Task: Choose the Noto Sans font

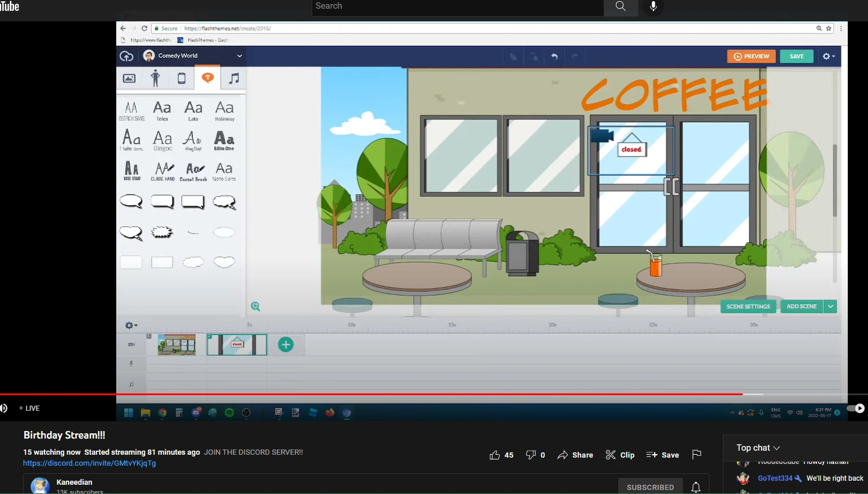Action: click(x=224, y=171)
